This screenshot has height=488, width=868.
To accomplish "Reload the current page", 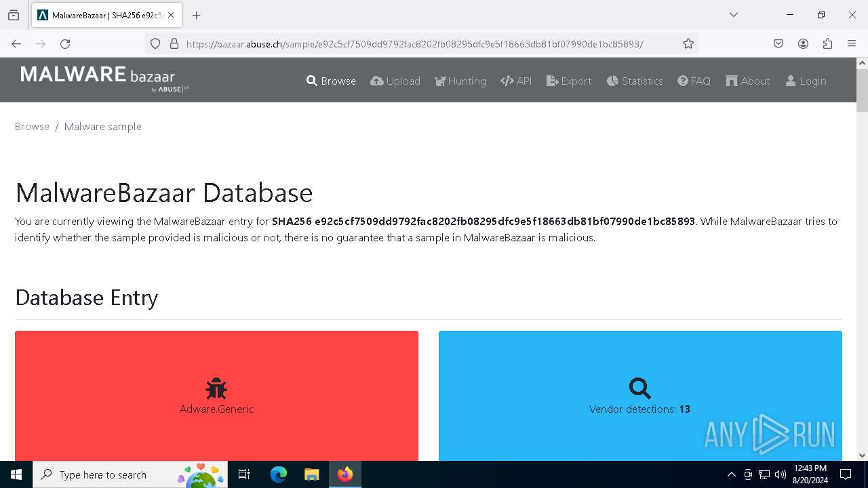I will coord(65,43).
